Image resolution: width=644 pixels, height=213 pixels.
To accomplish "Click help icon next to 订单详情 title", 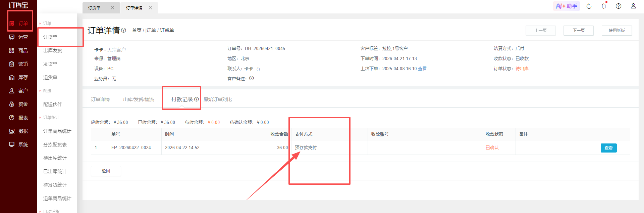I will point(123,30).
